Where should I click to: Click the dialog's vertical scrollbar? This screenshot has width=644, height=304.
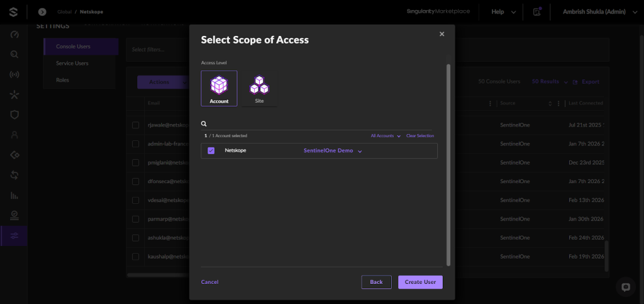[448, 164]
